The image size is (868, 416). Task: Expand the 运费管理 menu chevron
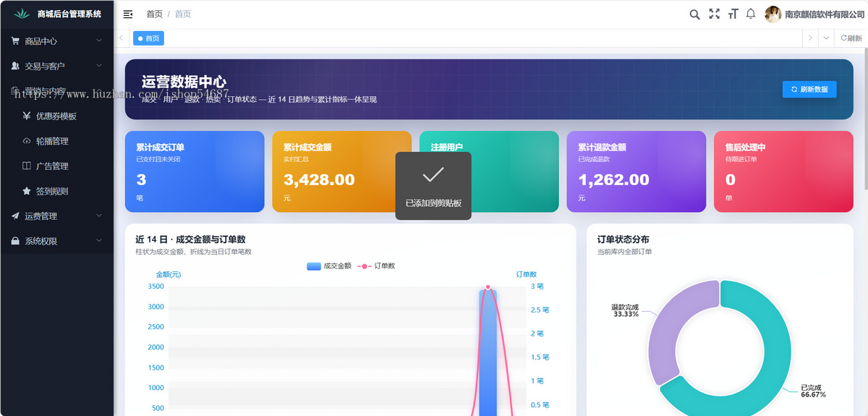click(x=99, y=216)
